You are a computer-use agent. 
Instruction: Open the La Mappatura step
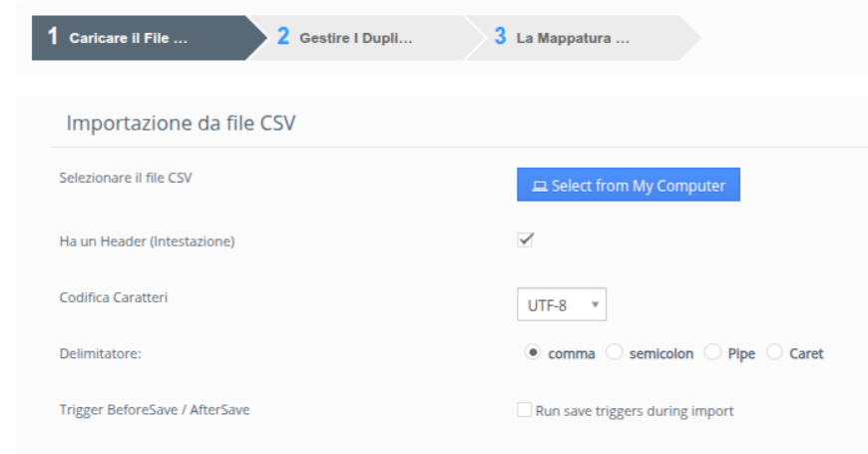[573, 38]
